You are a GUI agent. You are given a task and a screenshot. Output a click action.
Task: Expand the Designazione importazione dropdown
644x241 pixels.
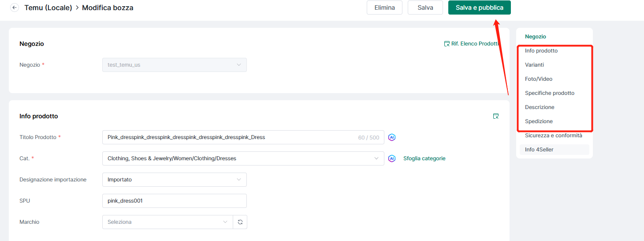(174, 180)
